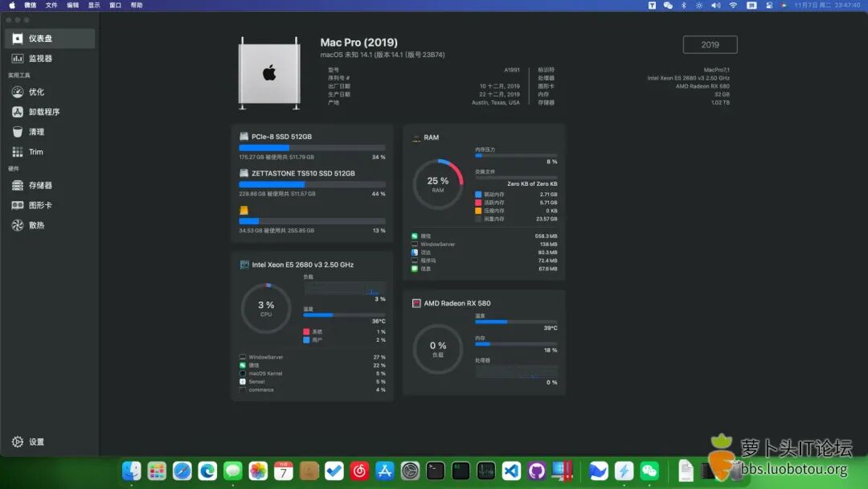Image resolution: width=868 pixels, height=489 pixels.
Task: Open the 清理 clean tool
Action: tap(50, 132)
